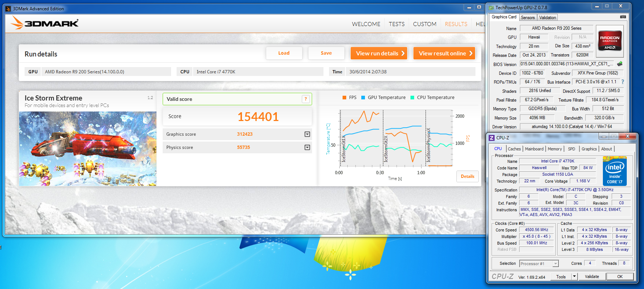The height and width of the screenshot is (289, 644).
Task: Click the green BIOS save chip icon
Action: (x=620, y=64)
